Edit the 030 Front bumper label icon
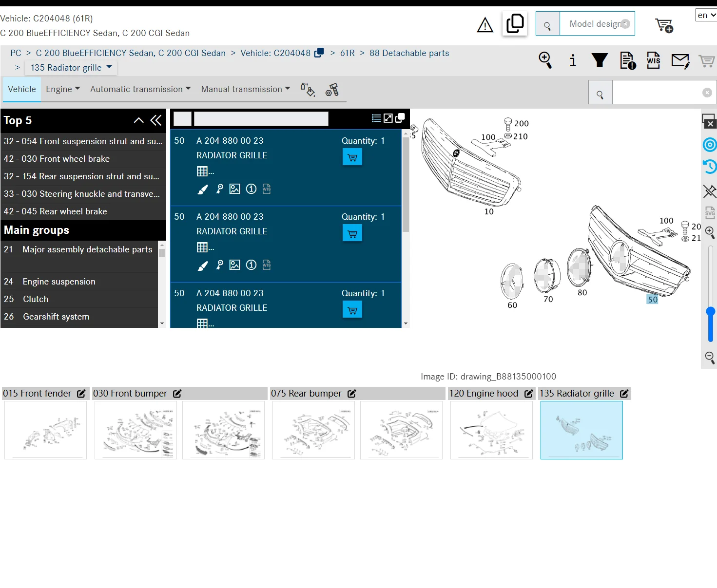717x588 pixels. click(177, 394)
